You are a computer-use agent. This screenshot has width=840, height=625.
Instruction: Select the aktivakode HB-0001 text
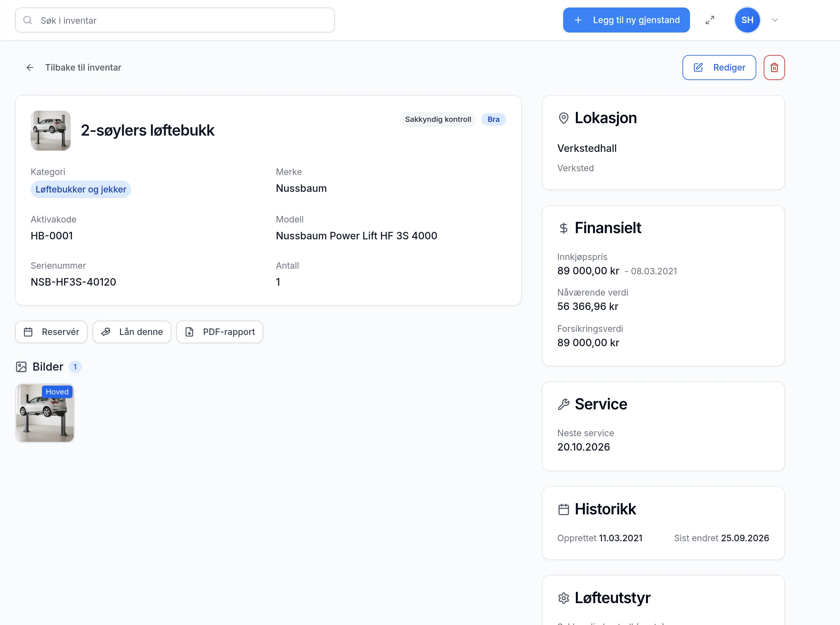pos(52,236)
